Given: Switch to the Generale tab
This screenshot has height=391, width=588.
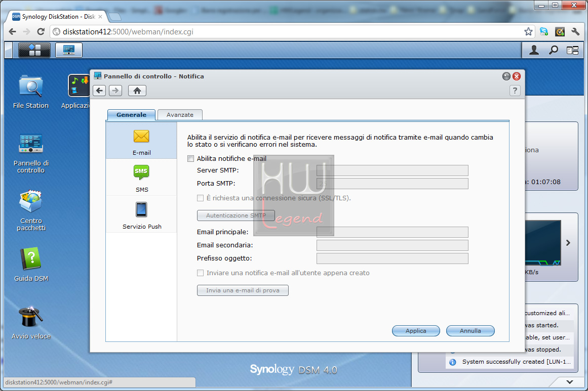Looking at the screenshot, I should pos(131,115).
